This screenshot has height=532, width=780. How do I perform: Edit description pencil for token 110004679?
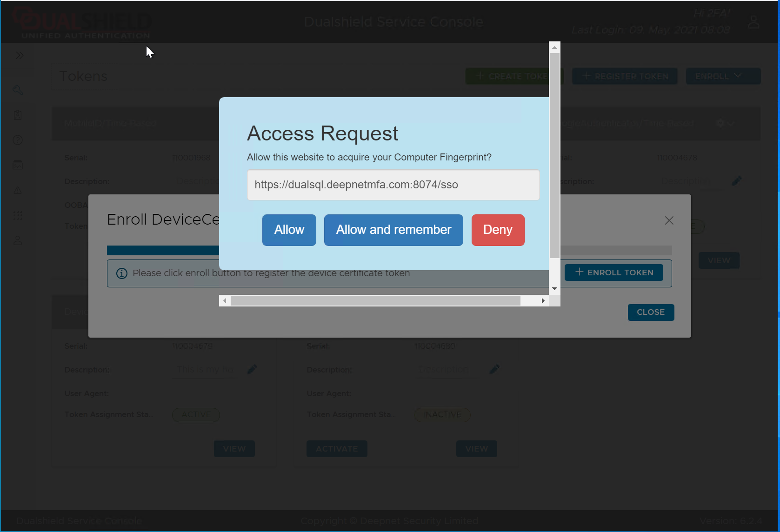point(252,369)
